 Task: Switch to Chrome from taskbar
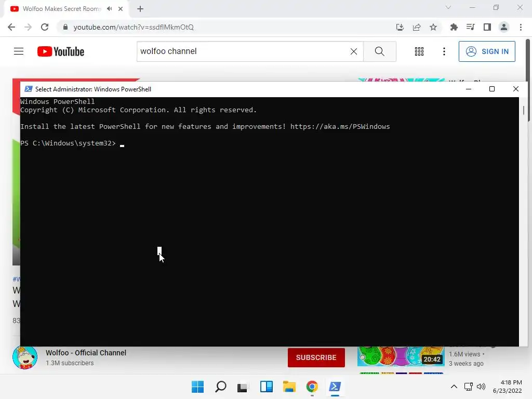[x=312, y=387]
